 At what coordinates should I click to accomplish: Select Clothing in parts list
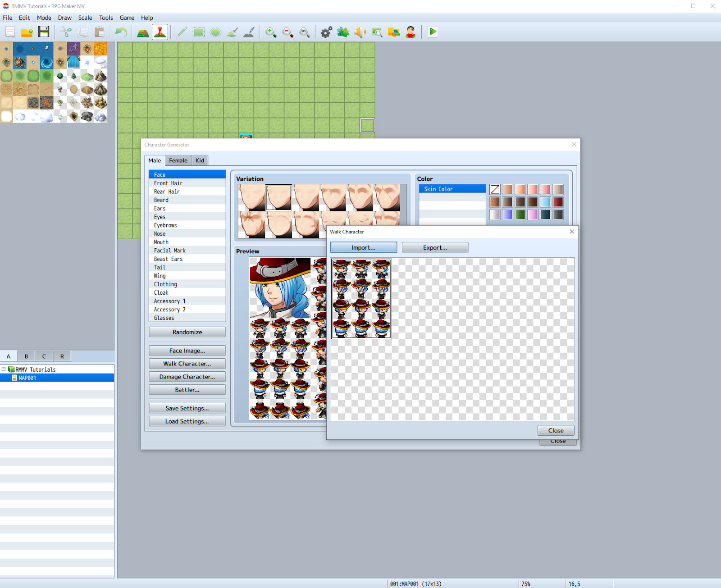pyautogui.click(x=187, y=284)
